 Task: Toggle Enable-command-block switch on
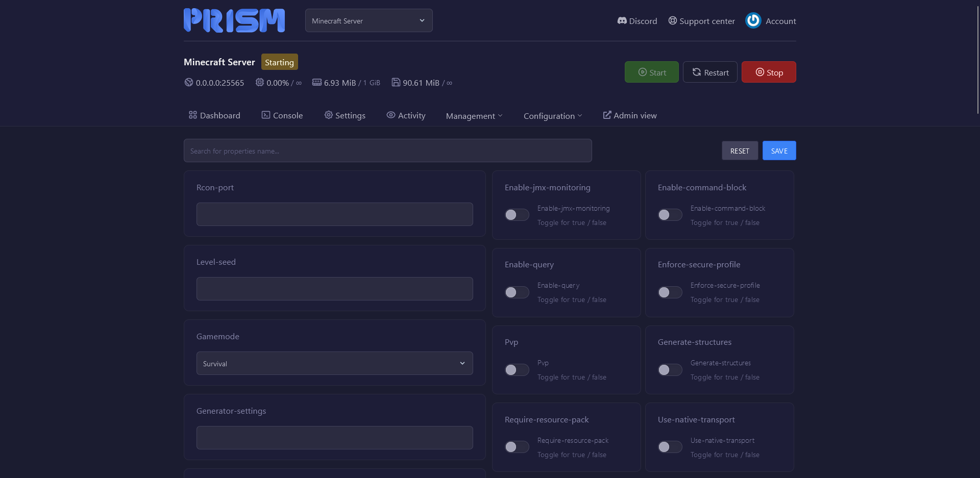tap(670, 215)
